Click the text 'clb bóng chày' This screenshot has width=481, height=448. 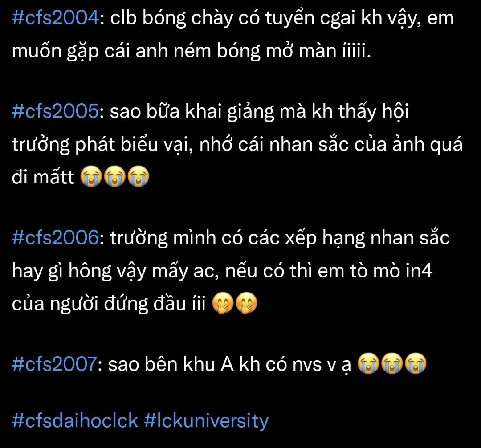[171, 18]
